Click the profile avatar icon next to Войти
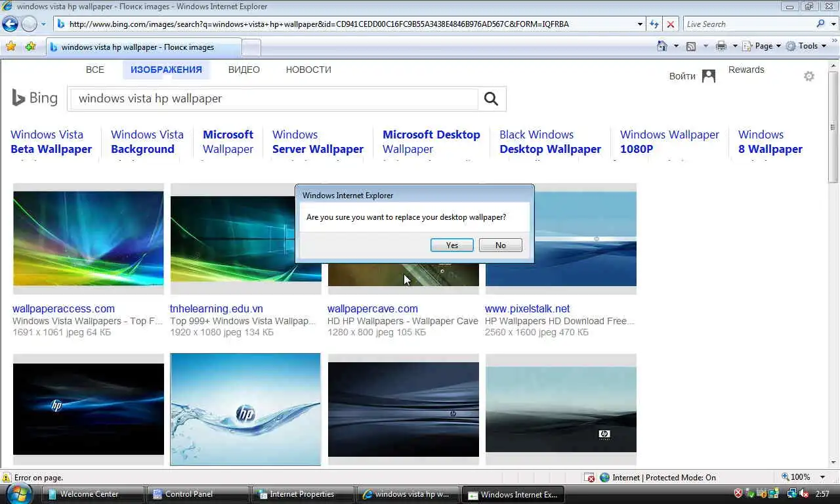This screenshot has width=840, height=504. tap(709, 76)
